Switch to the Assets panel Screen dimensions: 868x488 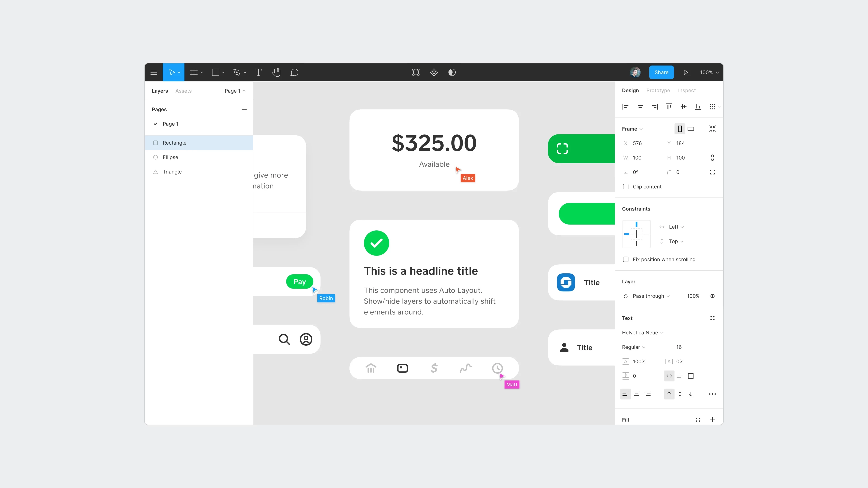tap(184, 91)
